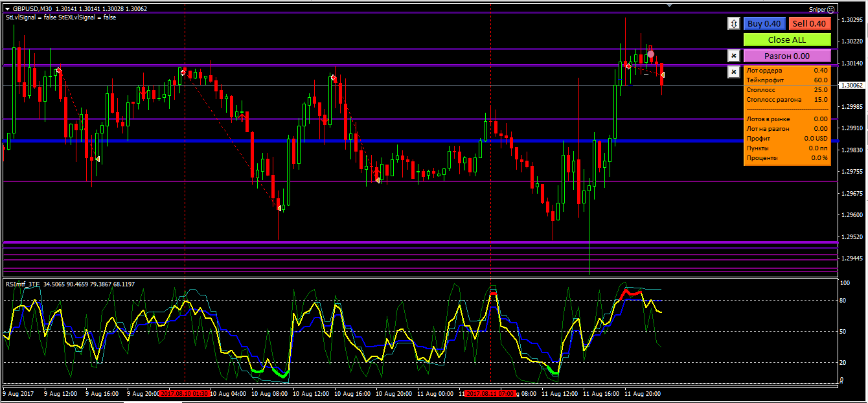
Task: Click the purple Разгон 0.00 button
Action: [x=787, y=56]
